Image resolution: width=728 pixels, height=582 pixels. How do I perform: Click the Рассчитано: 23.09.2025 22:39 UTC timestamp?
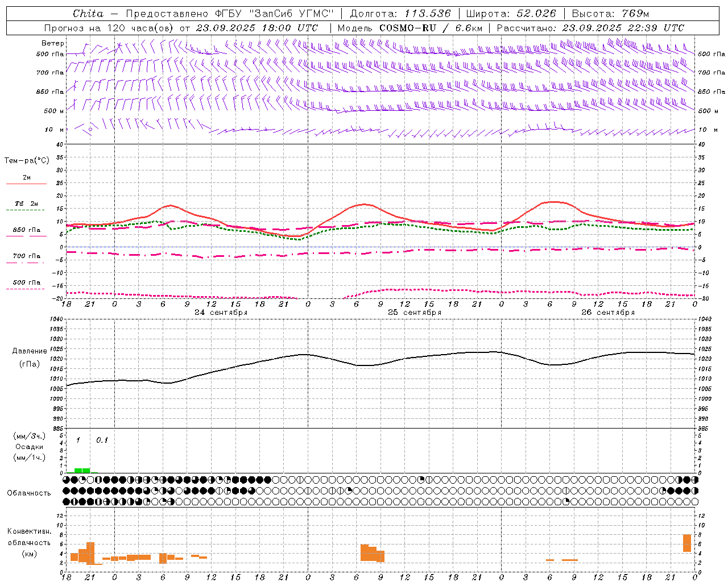590,28
